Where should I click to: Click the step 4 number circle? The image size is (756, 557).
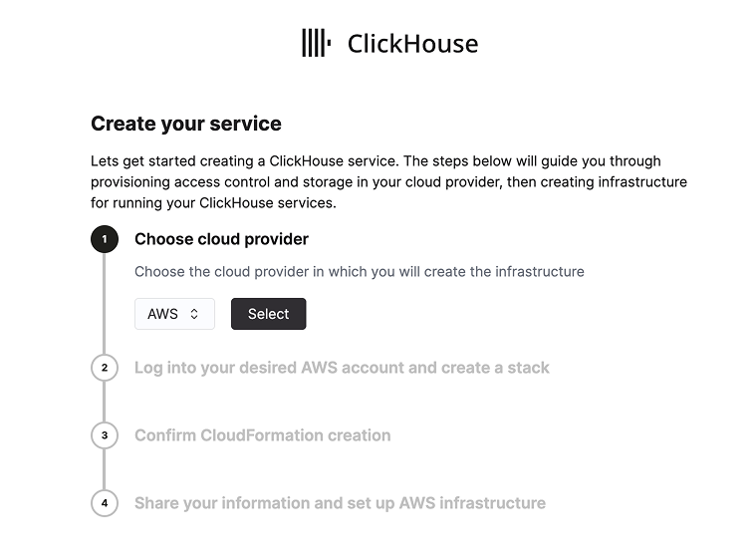(105, 503)
